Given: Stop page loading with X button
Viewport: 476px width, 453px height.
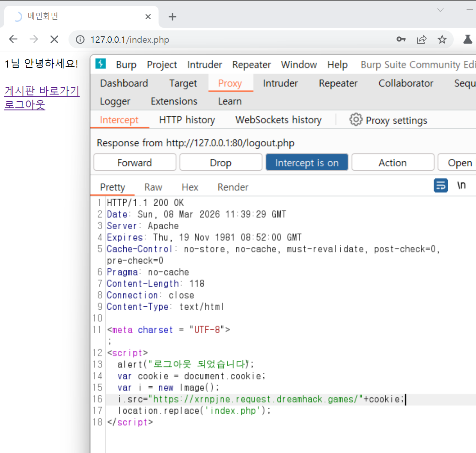Looking at the screenshot, I should 54,39.
